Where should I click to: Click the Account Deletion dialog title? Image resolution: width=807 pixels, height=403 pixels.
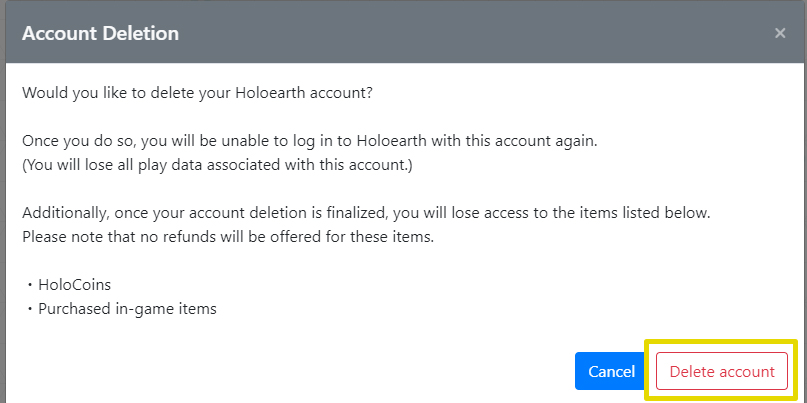click(x=100, y=33)
